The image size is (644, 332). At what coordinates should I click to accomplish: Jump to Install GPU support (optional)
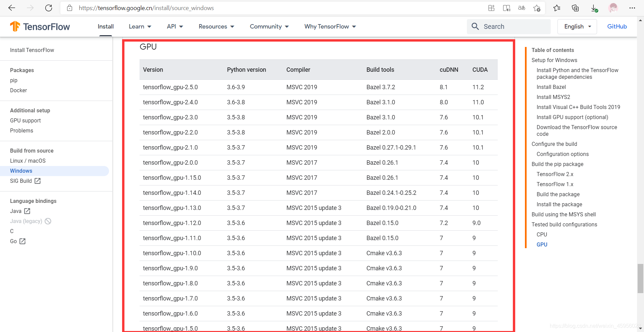click(572, 117)
